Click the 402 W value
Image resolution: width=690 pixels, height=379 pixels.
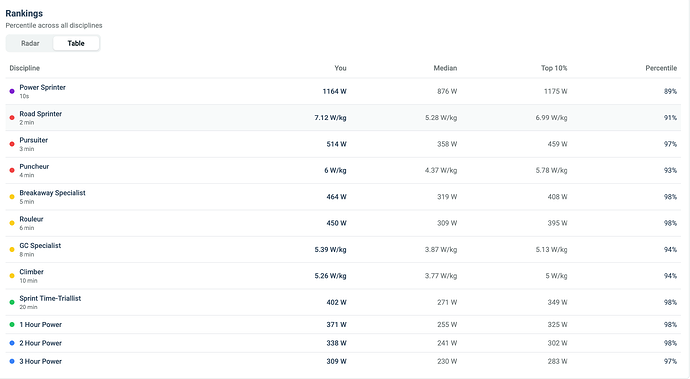336,303
